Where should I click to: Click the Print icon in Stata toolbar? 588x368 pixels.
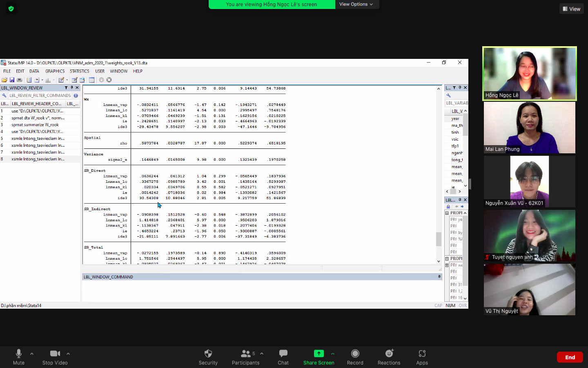(x=19, y=80)
